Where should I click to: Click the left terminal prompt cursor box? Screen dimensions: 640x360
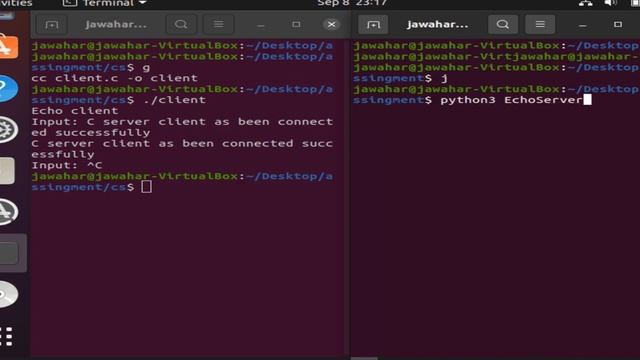coord(147,187)
